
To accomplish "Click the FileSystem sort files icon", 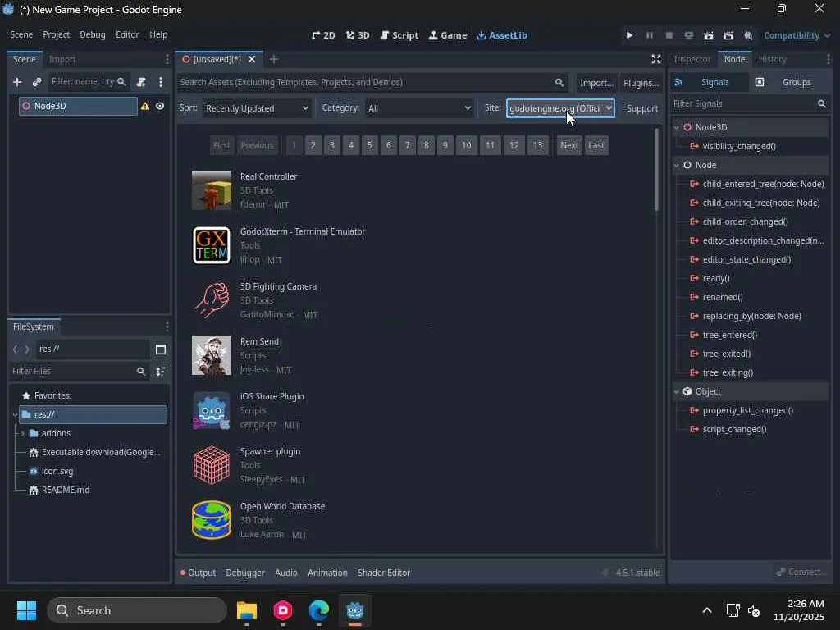I will pyautogui.click(x=160, y=372).
